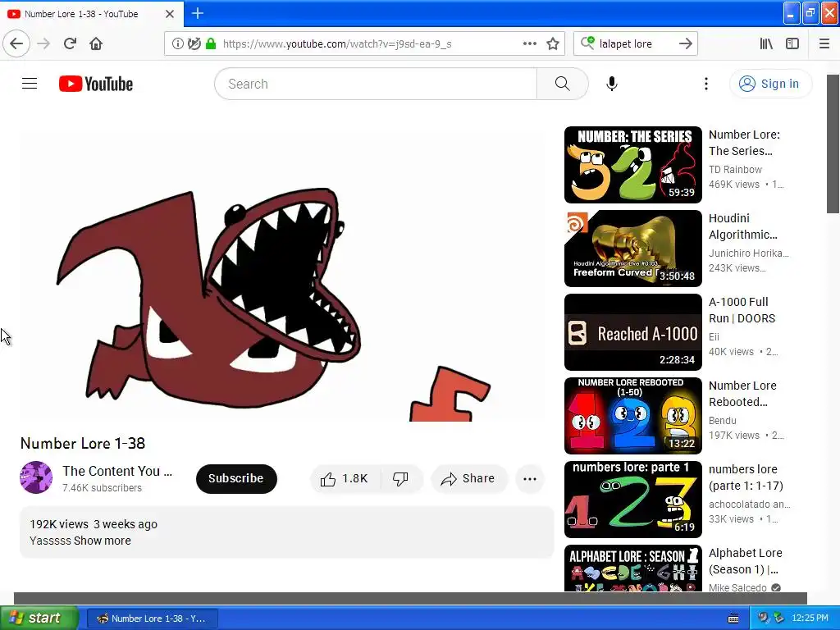Go to YouTube home via logo
Viewport: 840px width, 630px height.
(x=96, y=84)
